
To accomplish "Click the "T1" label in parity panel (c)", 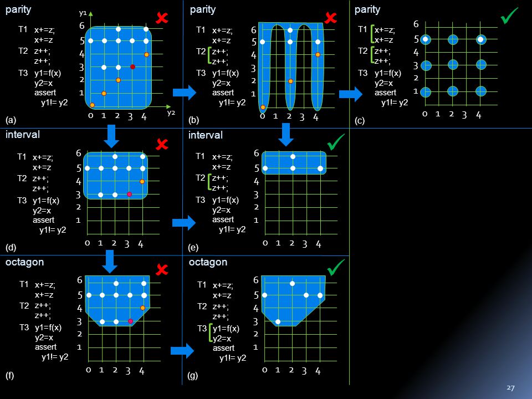I will coord(362,29).
